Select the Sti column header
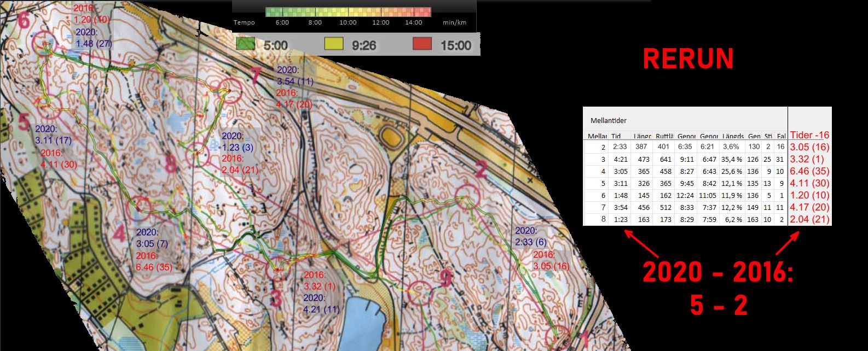The width and height of the screenshot is (868, 351). (768, 136)
